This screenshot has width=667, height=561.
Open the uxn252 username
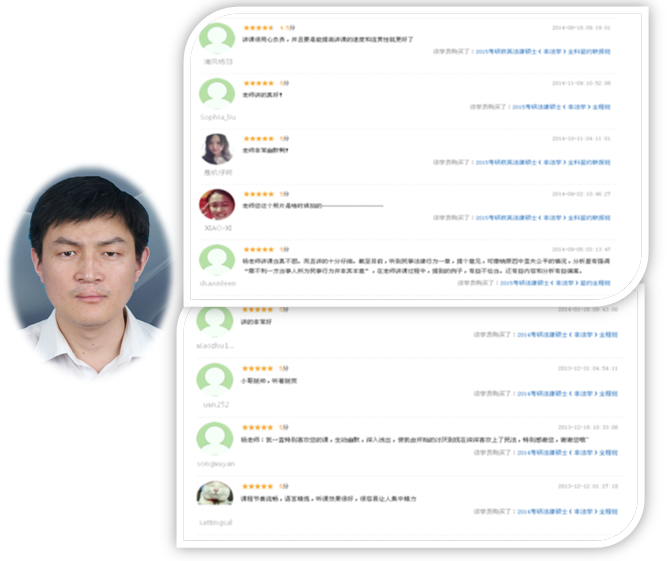216,404
